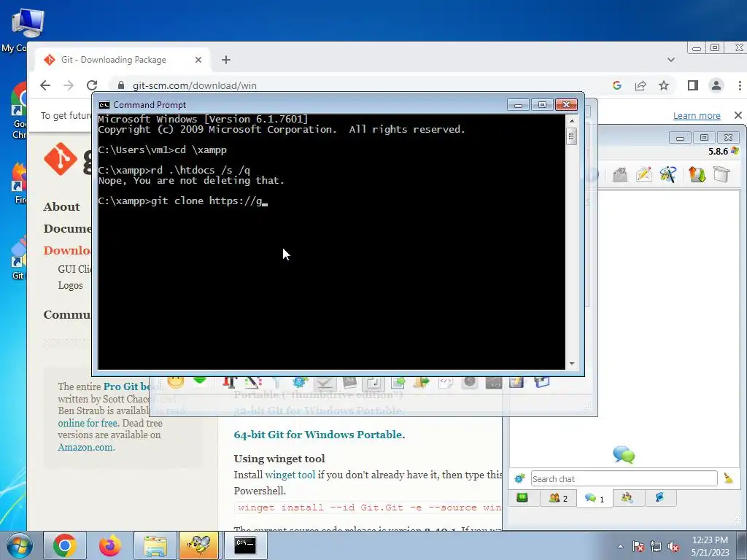The height and width of the screenshot is (560, 747).
Task: Click the network tray icon
Action: (x=656, y=546)
